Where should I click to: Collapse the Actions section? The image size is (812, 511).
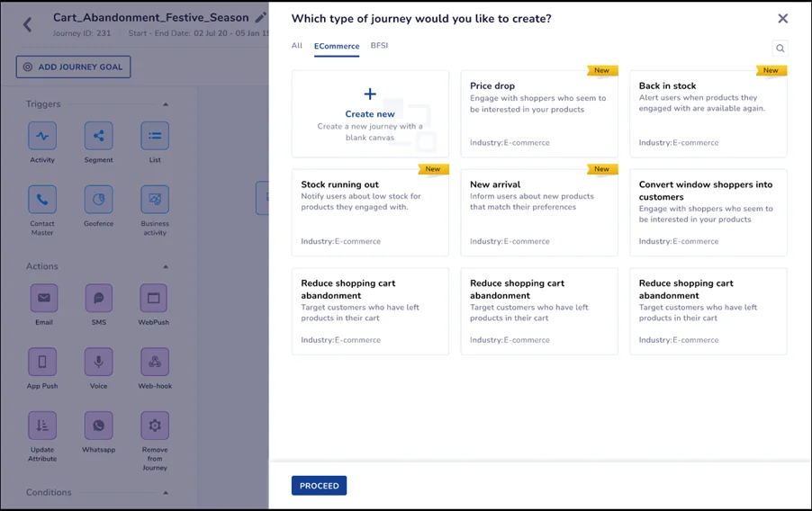click(x=166, y=266)
